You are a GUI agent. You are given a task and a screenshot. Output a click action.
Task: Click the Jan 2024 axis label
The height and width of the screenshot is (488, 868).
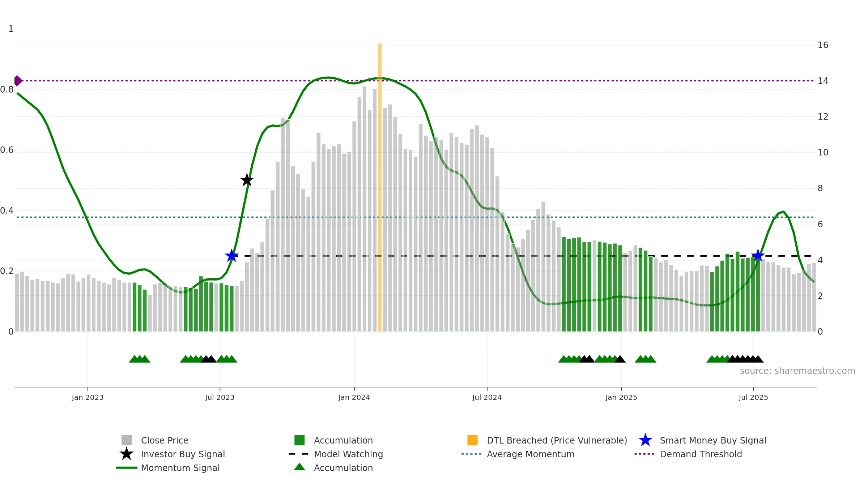(x=354, y=398)
